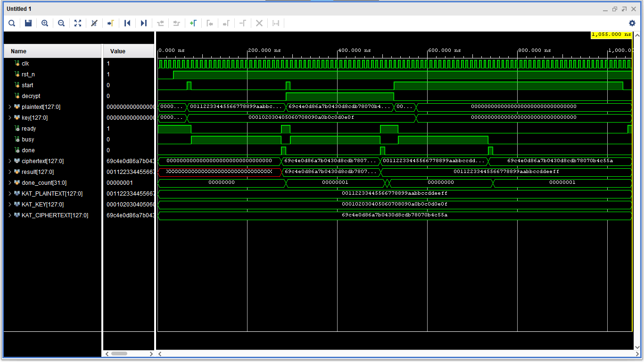Expand the done_count[31:0] bus

click(x=9, y=183)
